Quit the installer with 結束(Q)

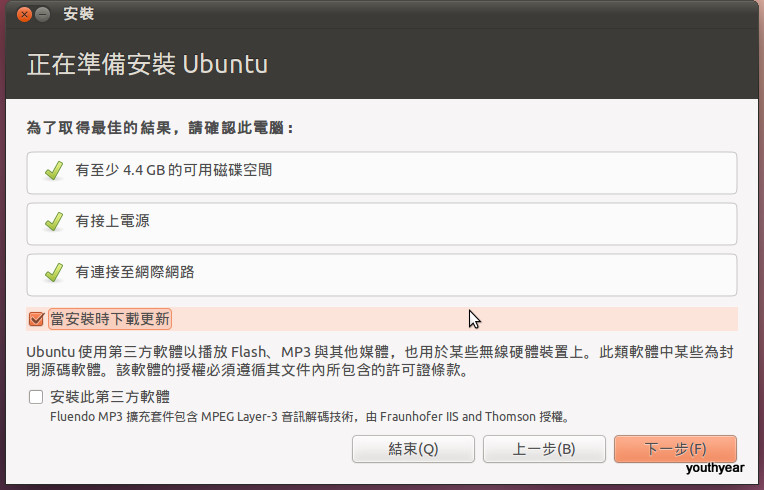point(413,449)
